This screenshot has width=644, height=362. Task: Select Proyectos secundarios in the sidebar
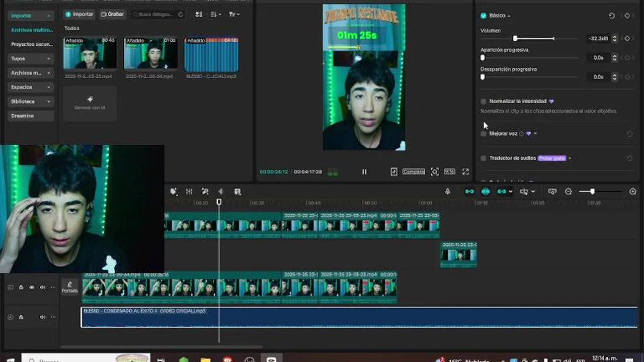click(x=32, y=44)
